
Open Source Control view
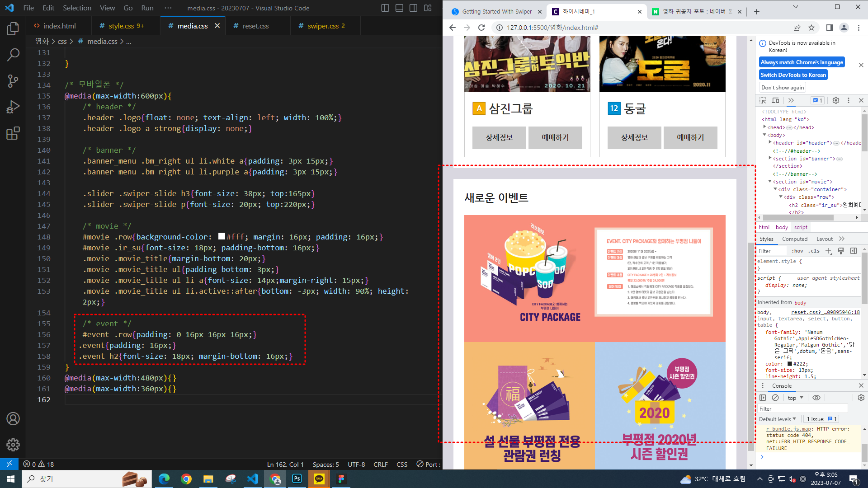click(13, 81)
